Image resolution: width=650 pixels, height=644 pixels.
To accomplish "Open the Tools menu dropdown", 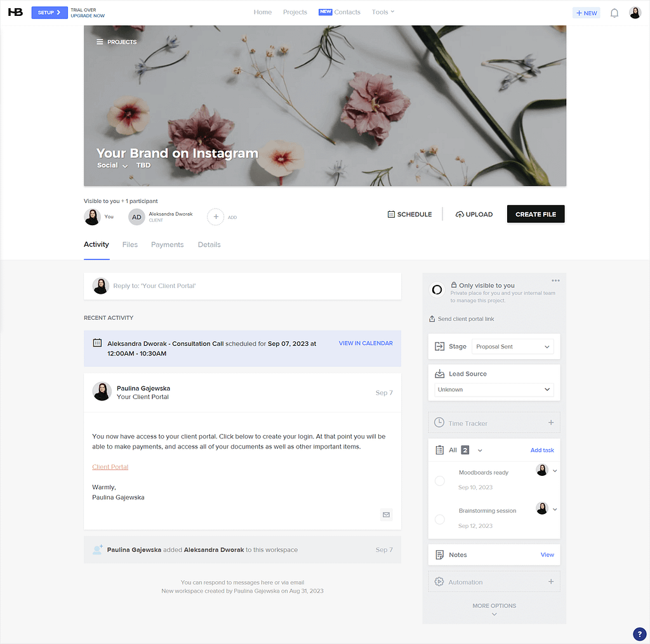I will 383,12.
